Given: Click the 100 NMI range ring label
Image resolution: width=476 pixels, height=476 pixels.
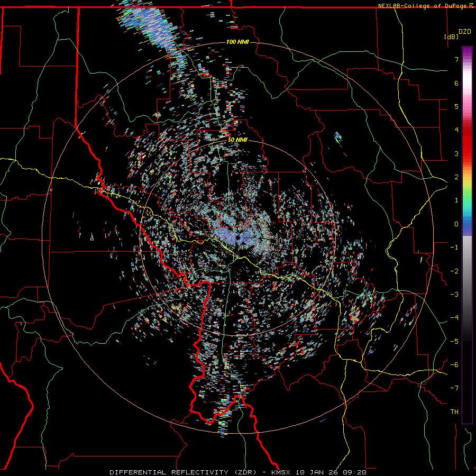Looking at the screenshot, I should (237, 42).
